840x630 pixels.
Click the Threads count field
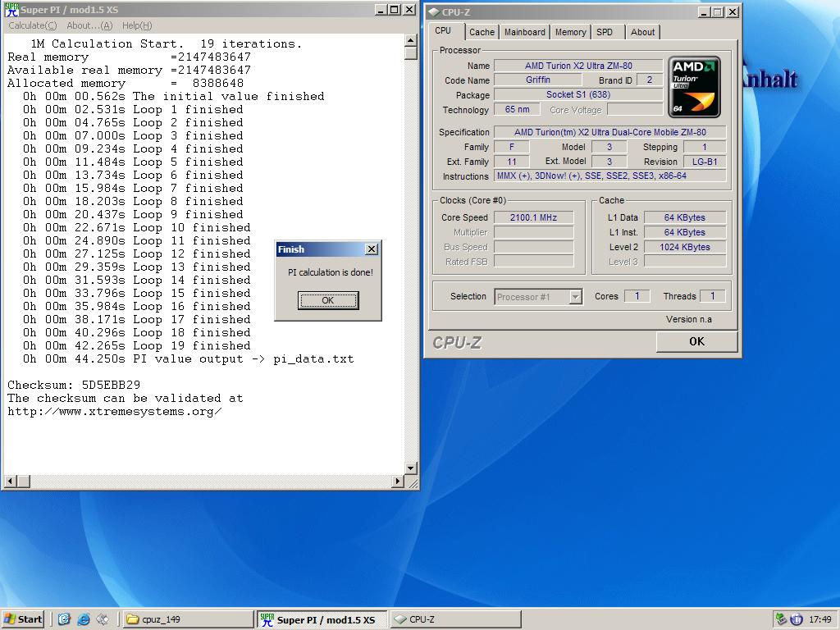[713, 295]
